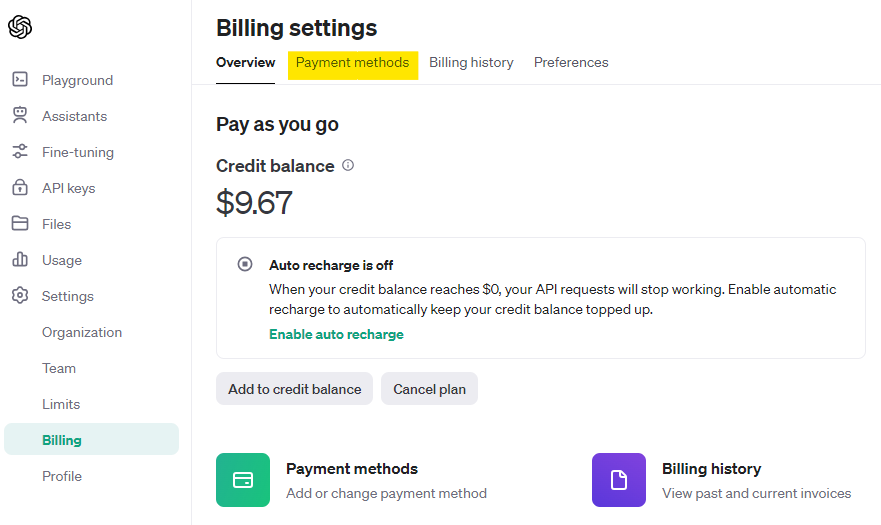Open the Billing history tab
Viewport: 881px width, 525px height.
pyautogui.click(x=471, y=63)
